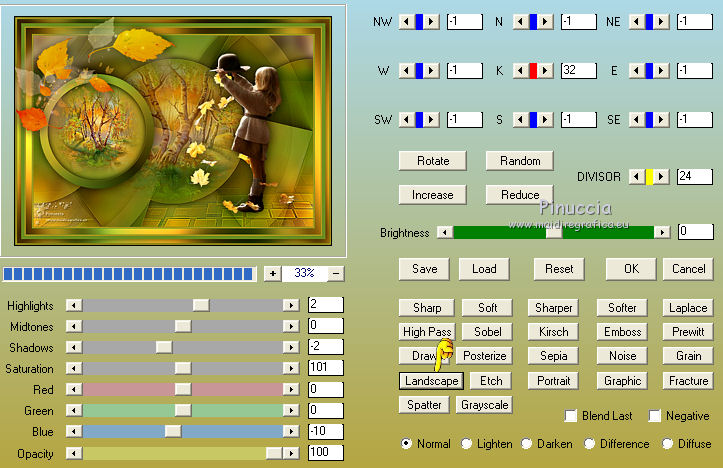Click the NE value left arrow

pos(637,21)
